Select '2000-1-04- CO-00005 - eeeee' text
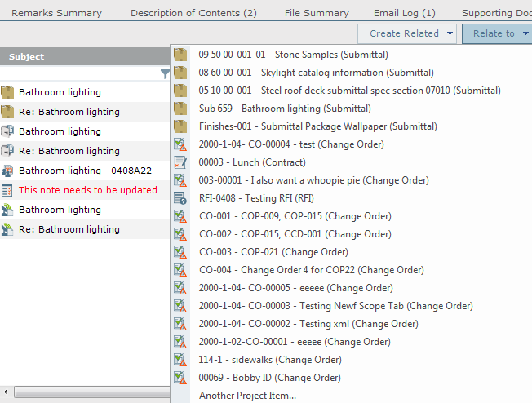Viewport: 532px width, 403px height. coord(296,288)
